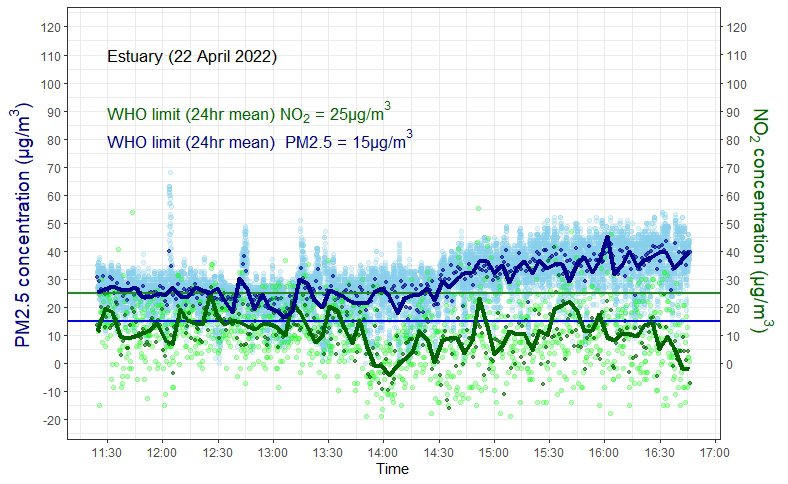Viewport: 788px width, 484px height.
Task: Click the 12:00 time tick label
Action: coord(162,451)
